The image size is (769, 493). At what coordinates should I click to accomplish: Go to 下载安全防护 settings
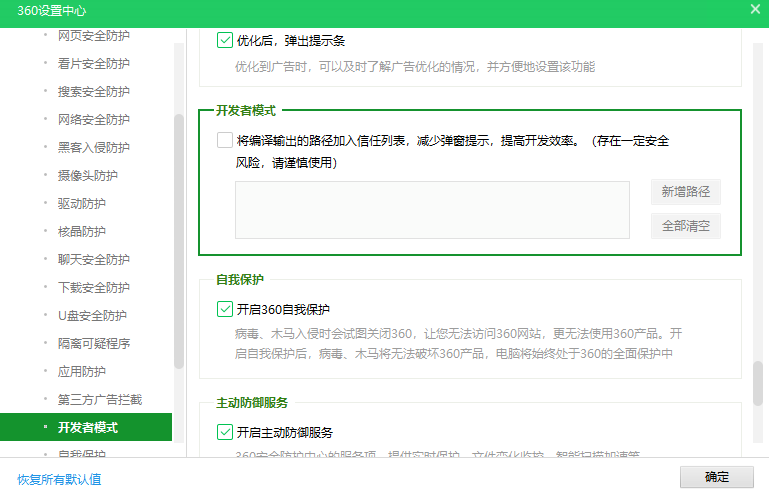click(94, 287)
